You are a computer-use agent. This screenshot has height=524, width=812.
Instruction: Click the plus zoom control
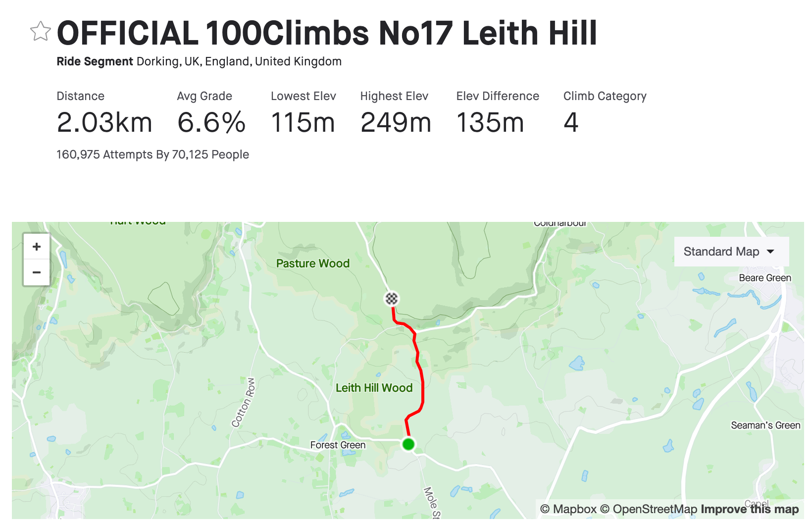click(37, 246)
